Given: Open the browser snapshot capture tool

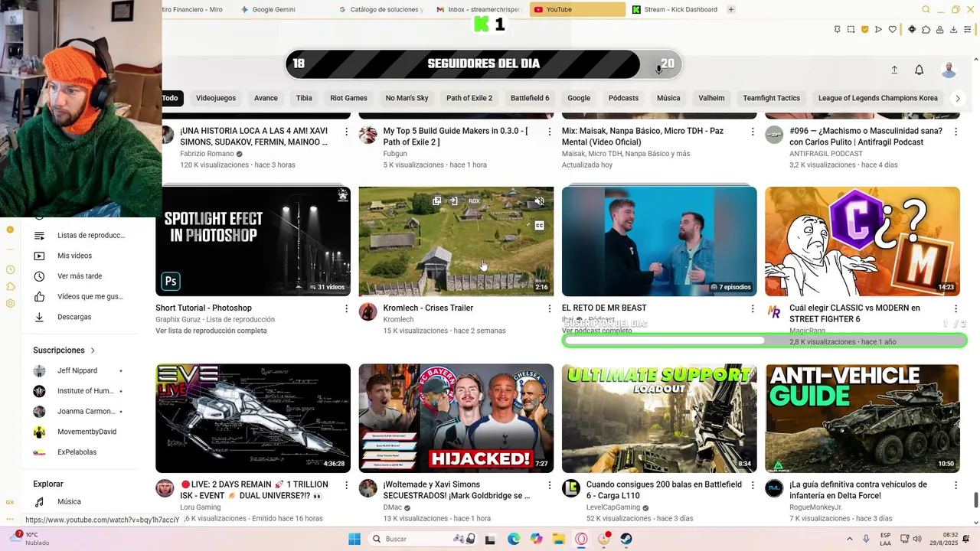Looking at the screenshot, I should [x=851, y=30].
